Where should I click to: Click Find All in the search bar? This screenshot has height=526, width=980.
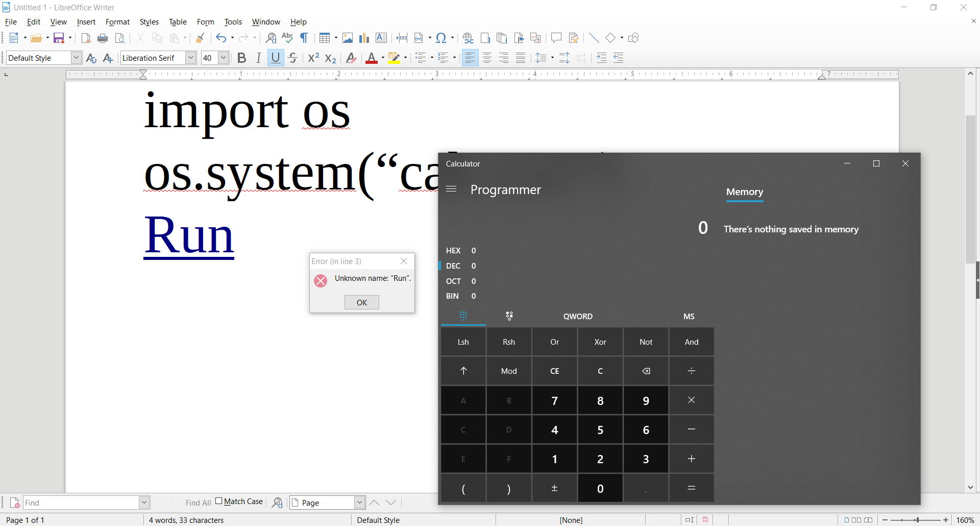click(x=198, y=502)
